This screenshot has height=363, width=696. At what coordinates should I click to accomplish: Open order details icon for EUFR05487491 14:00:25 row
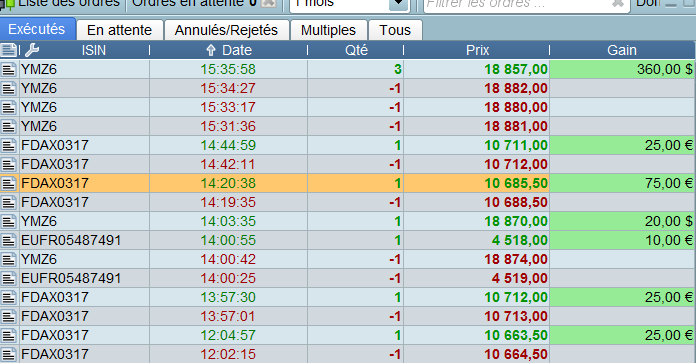[9, 278]
